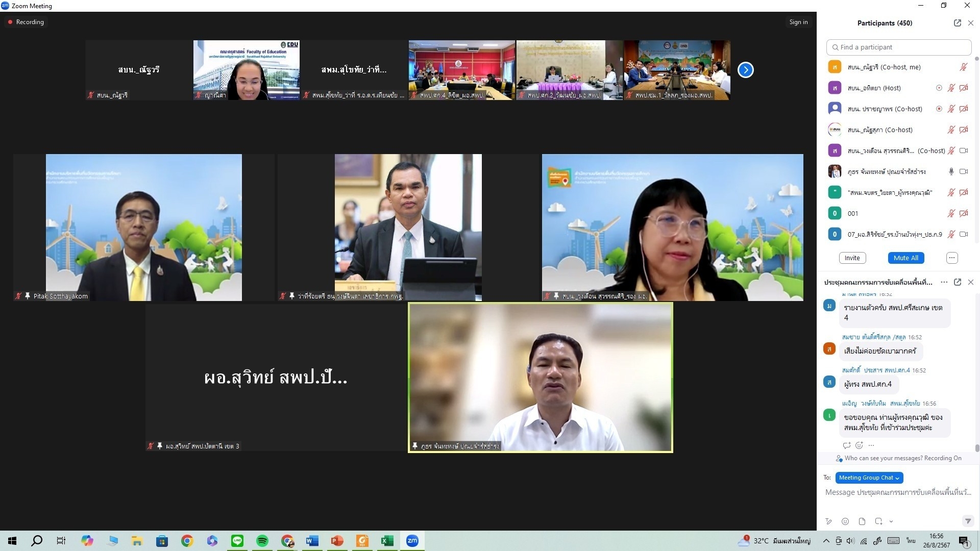Open the Meeting Group Chat recipient dropdown
This screenshot has width=980, height=551.
pyautogui.click(x=869, y=478)
